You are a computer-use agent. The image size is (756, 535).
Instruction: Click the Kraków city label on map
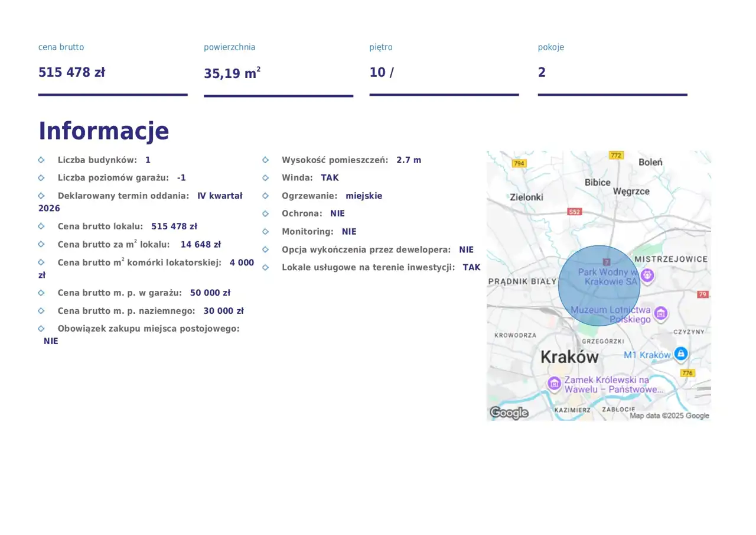point(569,357)
